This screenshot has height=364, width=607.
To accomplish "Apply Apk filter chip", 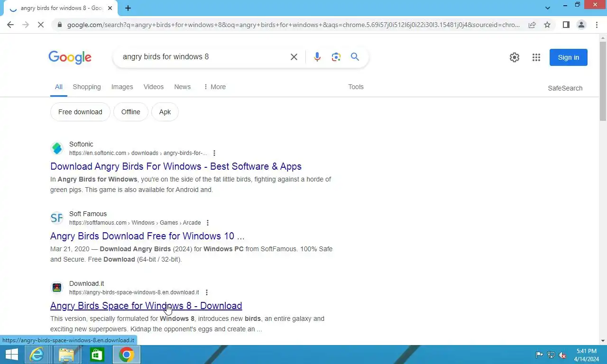I will pos(165,112).
